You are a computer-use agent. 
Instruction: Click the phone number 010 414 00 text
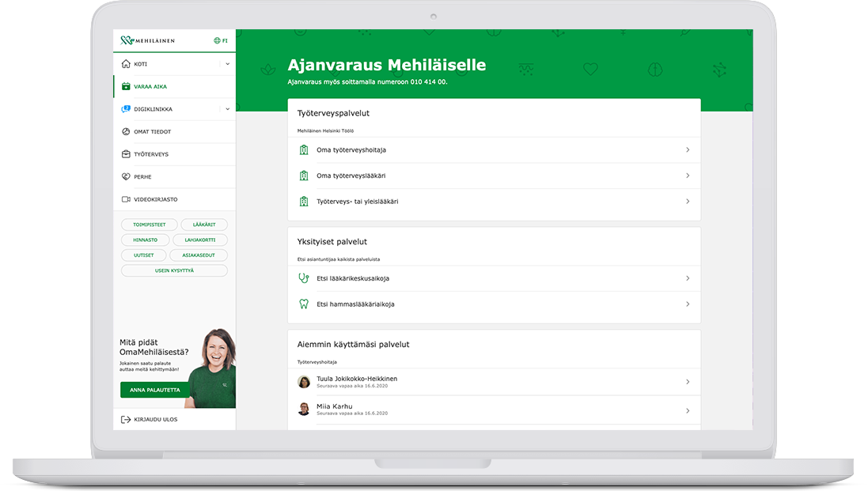(427, 82)
